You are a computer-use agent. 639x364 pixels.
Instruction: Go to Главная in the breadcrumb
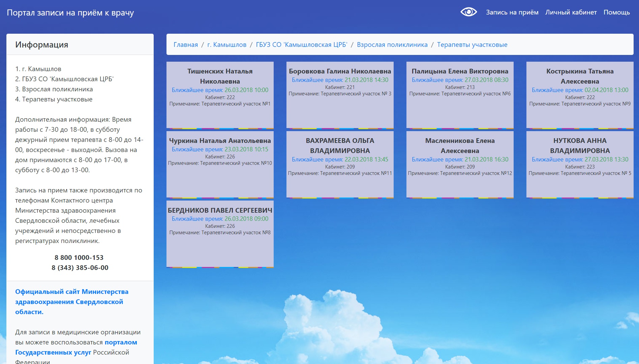(186, 45)
